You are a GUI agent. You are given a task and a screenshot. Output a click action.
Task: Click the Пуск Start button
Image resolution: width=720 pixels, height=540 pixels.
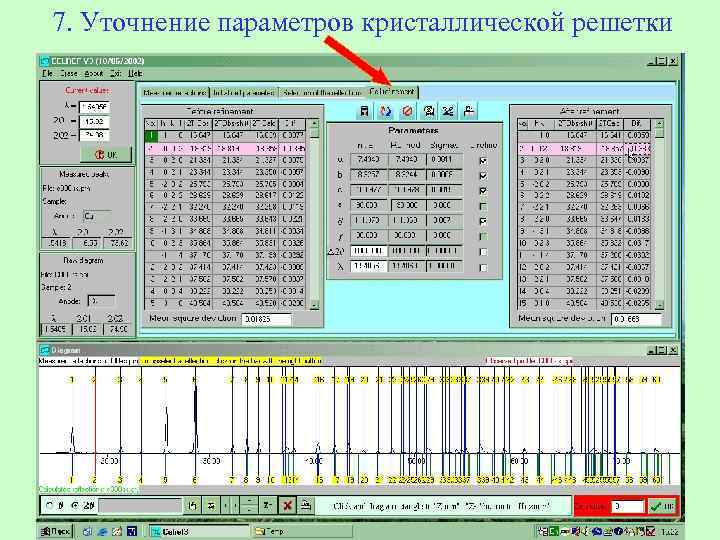pyautogui.click(x=55, y=531)
